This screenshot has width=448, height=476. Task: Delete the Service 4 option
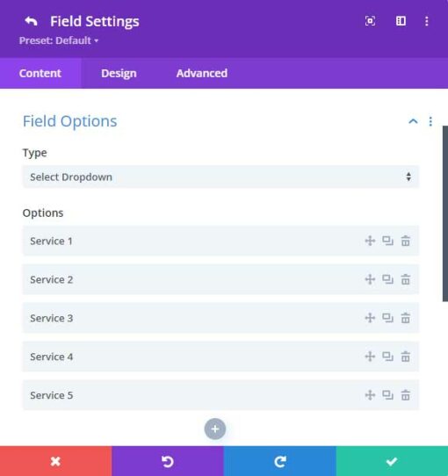[x=406, y=357]
